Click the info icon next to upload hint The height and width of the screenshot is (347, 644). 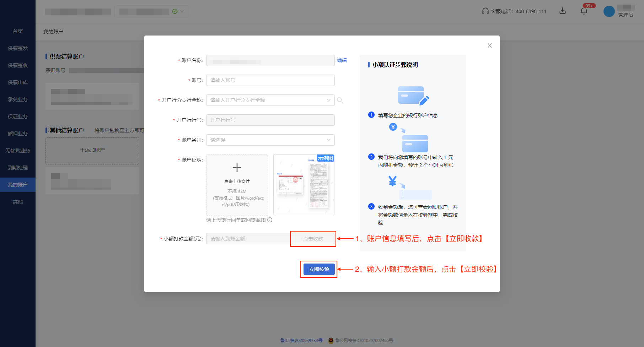[x=270, y=220]
